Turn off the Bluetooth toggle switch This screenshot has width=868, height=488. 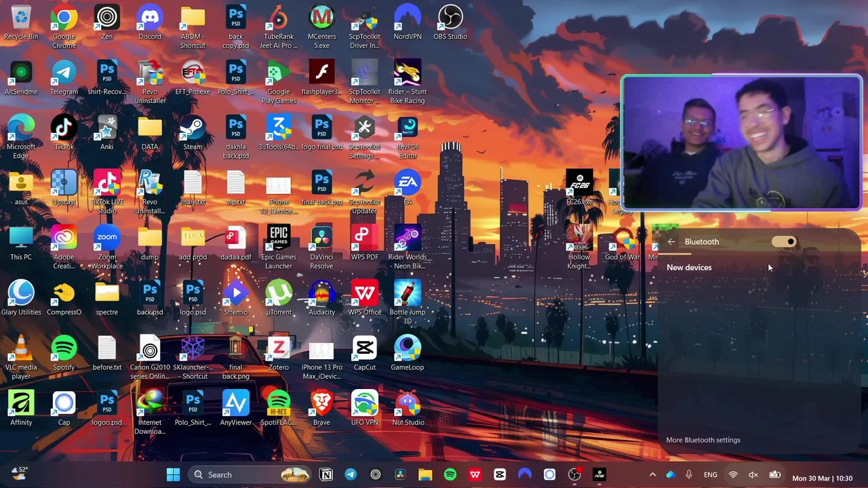tap(783, 242)
